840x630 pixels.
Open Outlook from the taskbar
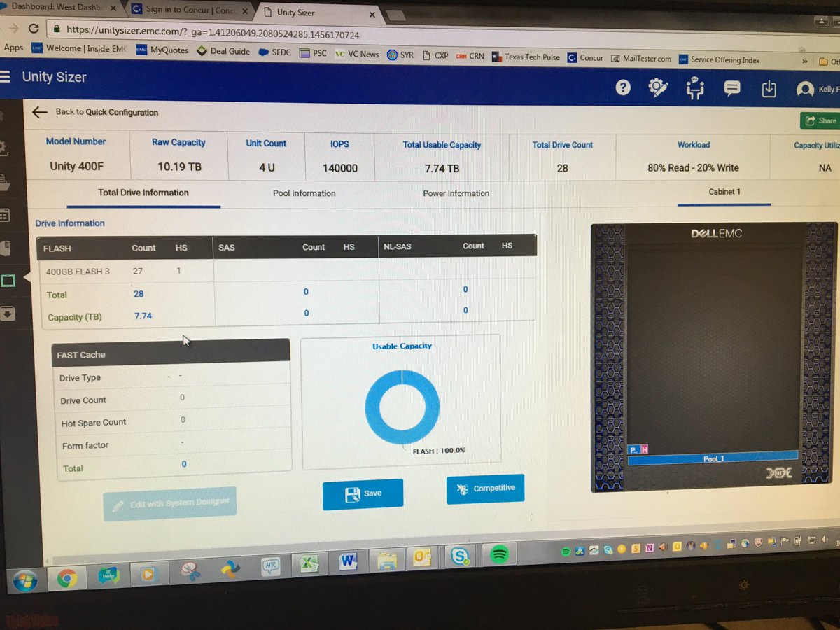423,558
